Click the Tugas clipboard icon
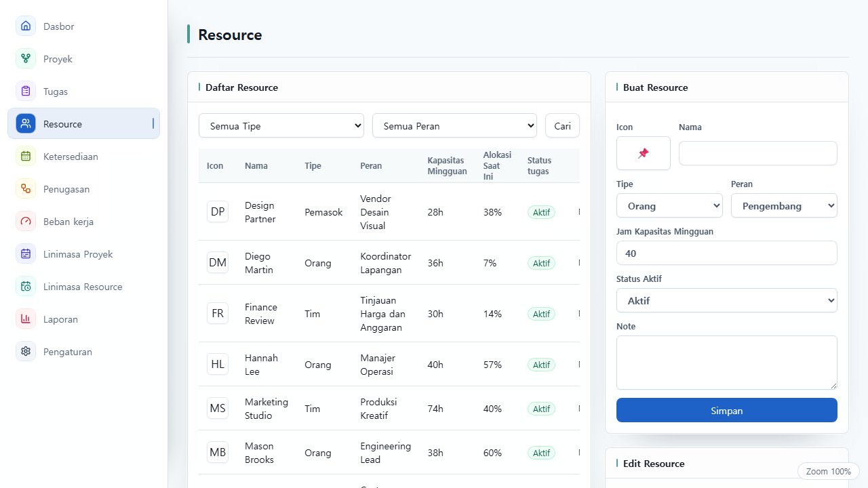This screenshot has height=488, width=868. 26,91
